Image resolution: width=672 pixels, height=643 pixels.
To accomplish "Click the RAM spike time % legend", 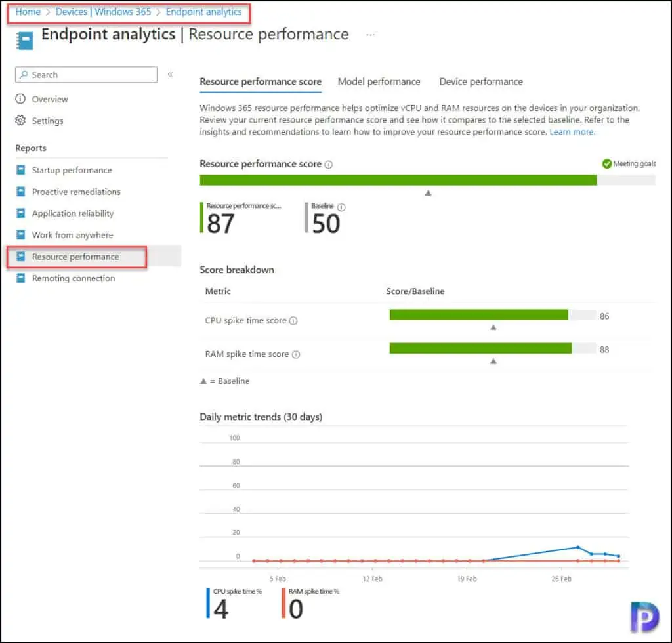I will [x=310, y=603].
